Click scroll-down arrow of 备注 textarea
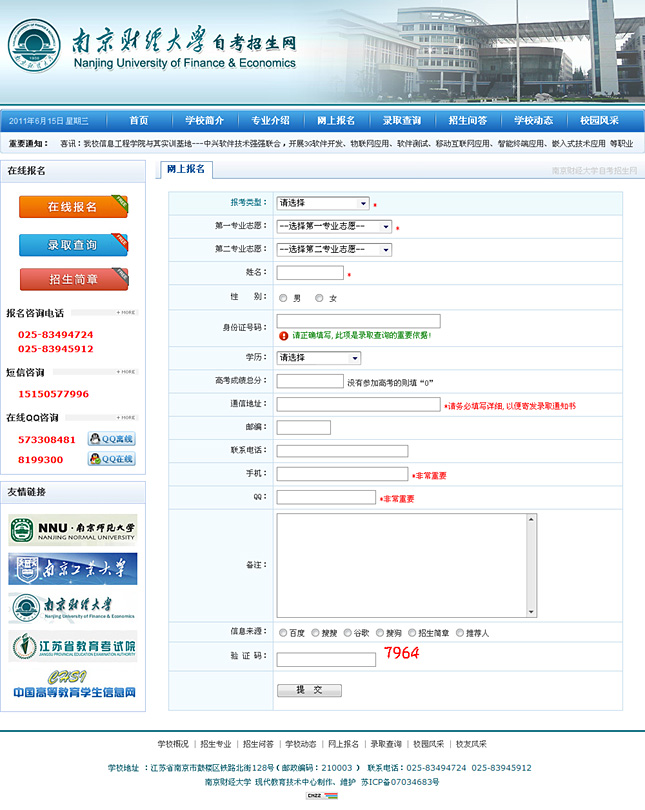 (531, 612)
